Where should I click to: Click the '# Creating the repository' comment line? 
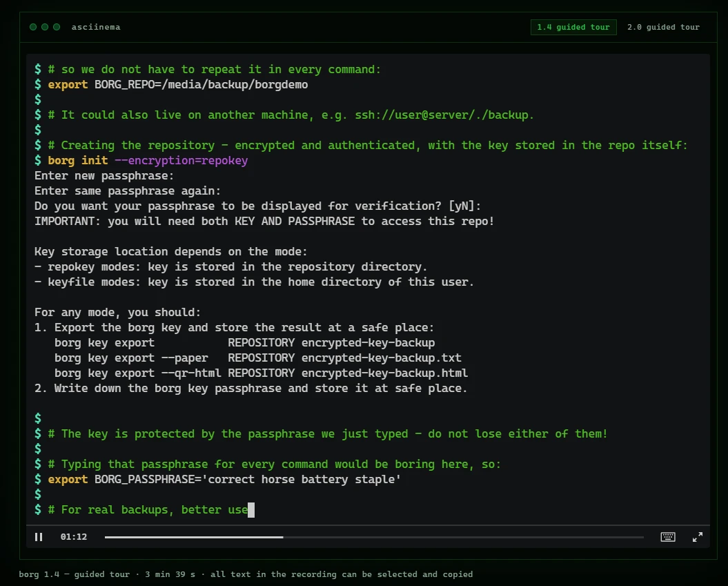click(361, 146)
